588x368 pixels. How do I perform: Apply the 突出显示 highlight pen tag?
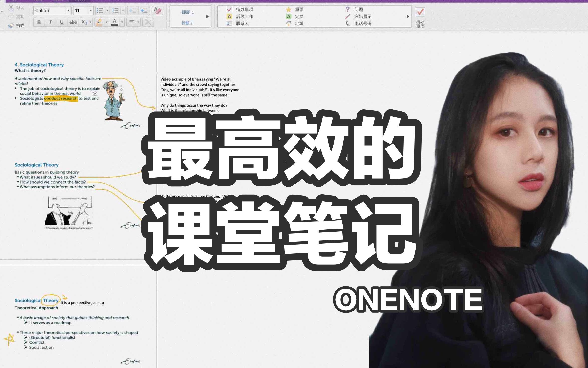click(358, 17)
